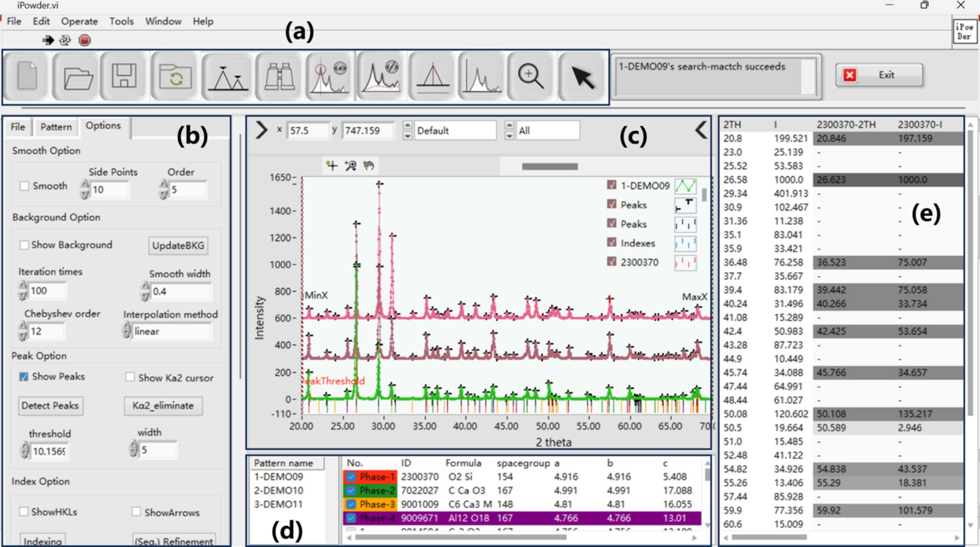Viewport: 980px width, 547px height.
Task: Click the Run Continuously icon
Action: (x=65, y=40)
